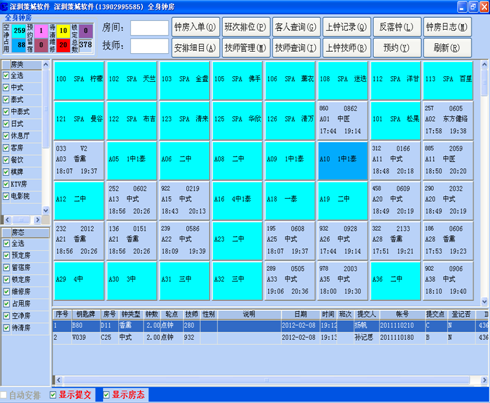Toggle 日式 room type checkbox
This screenshot has width=490, height=403.
(x=6, y=124)
